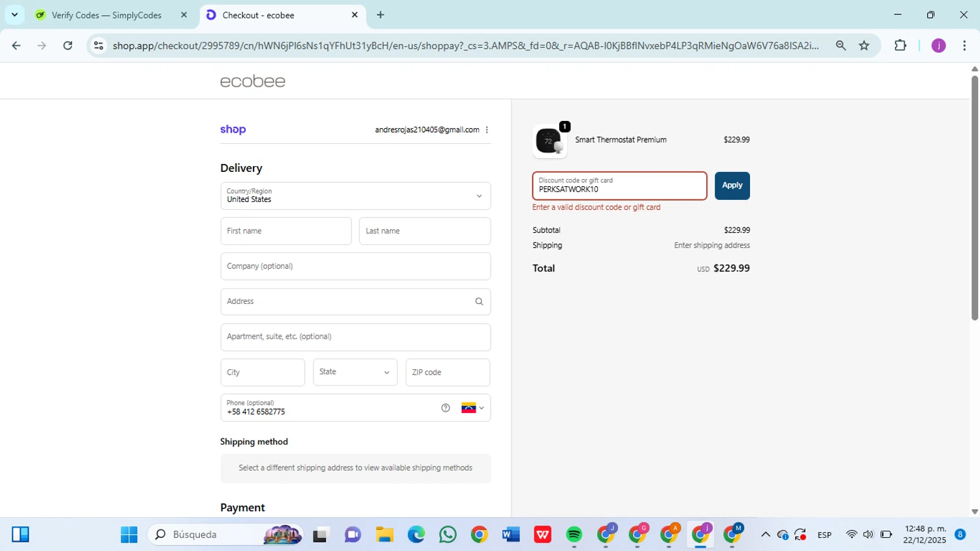Click the taskbar clock and date
The width and height of the screenshot is (980, 551).
click(x=925, y=535)
